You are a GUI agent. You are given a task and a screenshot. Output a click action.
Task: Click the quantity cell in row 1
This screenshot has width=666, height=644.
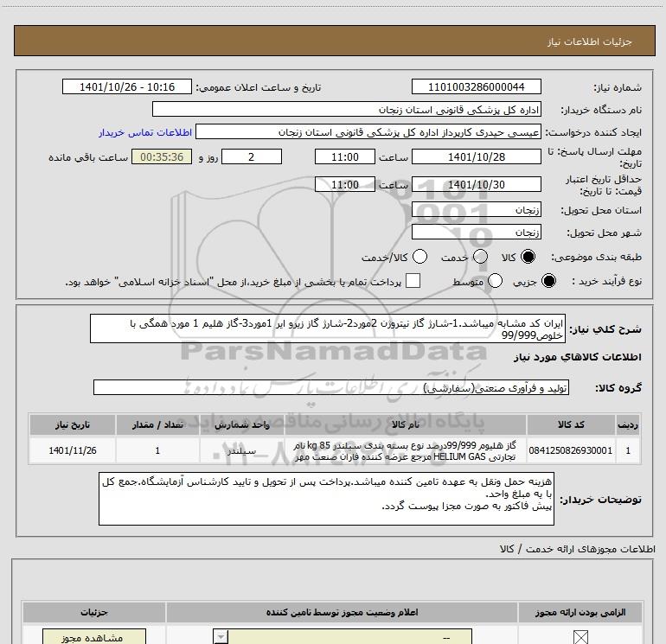click(x=157, y=450)
